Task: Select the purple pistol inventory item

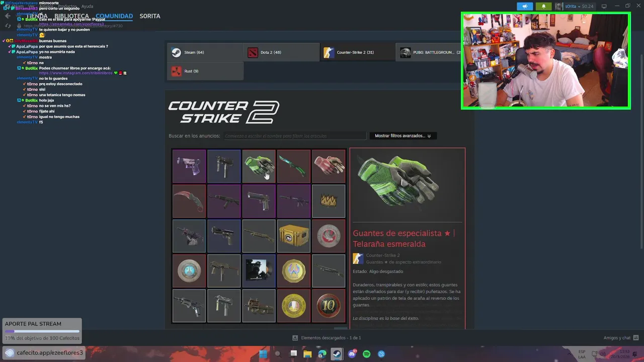Action: coord(189,166)
